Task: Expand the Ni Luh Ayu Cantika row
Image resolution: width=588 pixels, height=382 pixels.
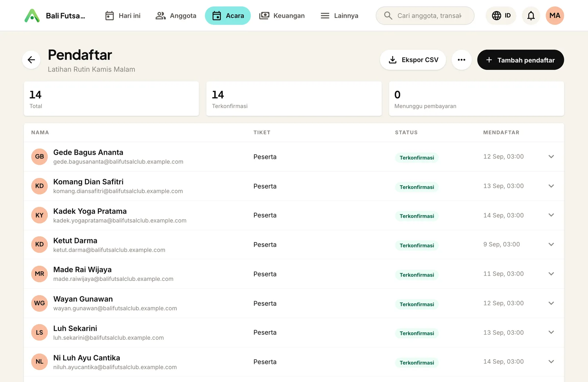Action: point(551,362)
